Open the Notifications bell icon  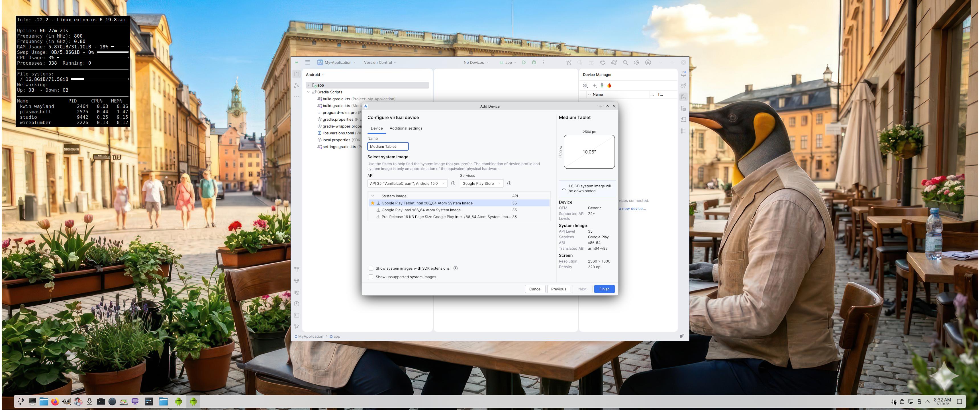[x=683, y=74]
